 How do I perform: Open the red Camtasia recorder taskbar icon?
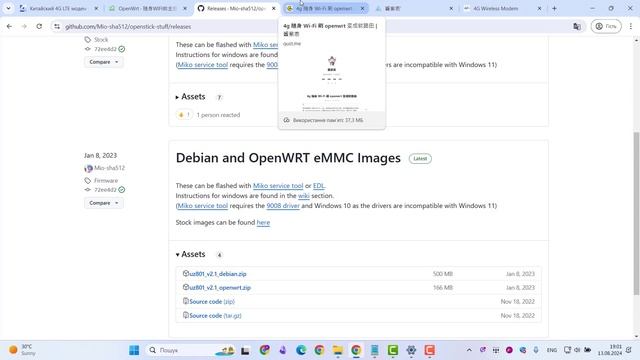429,350
